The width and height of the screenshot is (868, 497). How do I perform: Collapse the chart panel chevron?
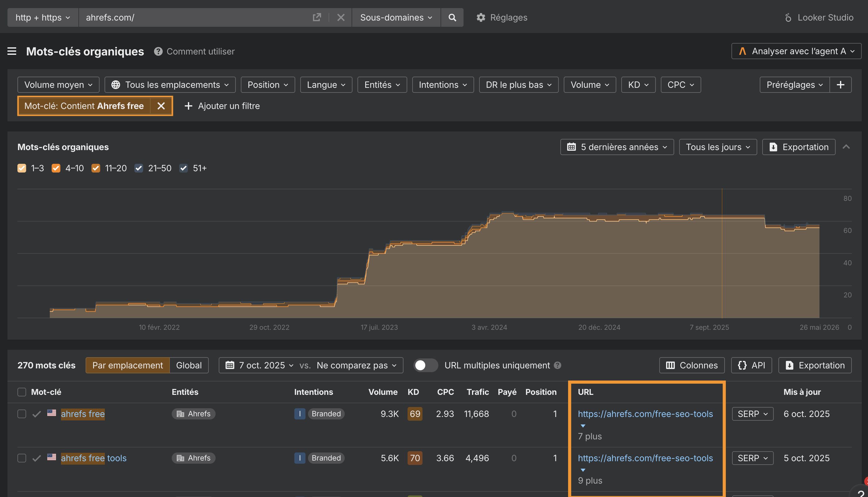846,147
